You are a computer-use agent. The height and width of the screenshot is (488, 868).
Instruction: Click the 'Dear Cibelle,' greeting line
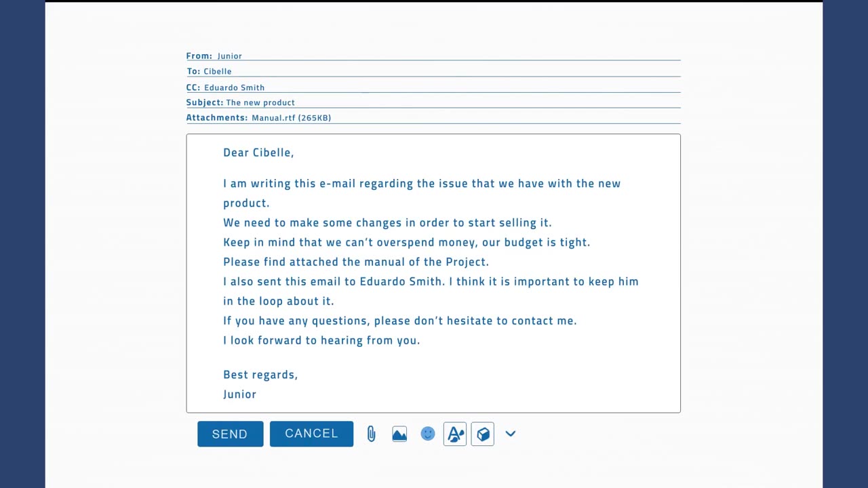point(258,152)
